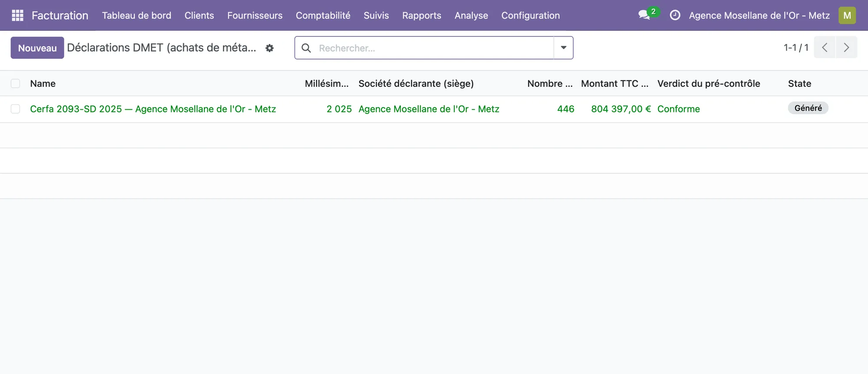Open the apps grid menu icon
The image size is (868, 374).
[17, 16]
